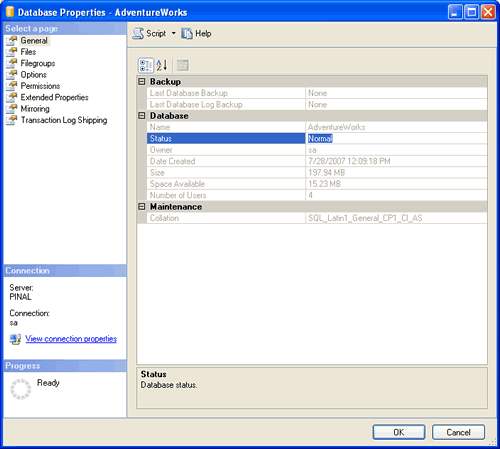Click the connection properties computer icon

coord(15,339)
